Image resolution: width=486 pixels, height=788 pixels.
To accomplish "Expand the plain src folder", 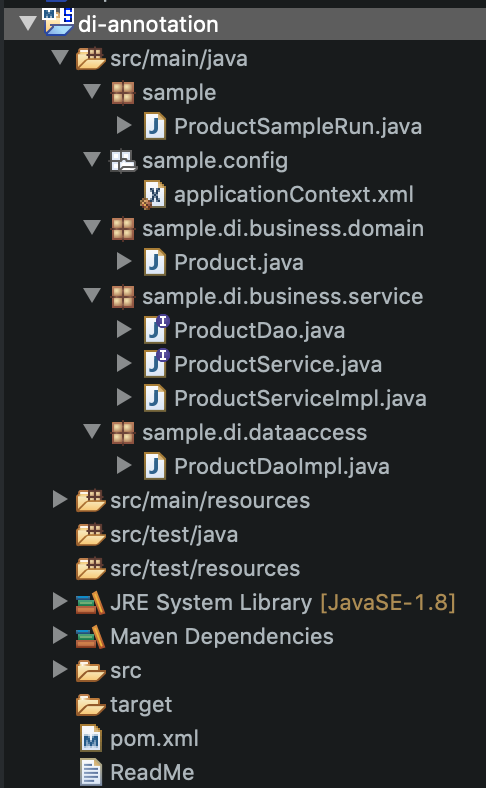I will (x=60, y=669).
